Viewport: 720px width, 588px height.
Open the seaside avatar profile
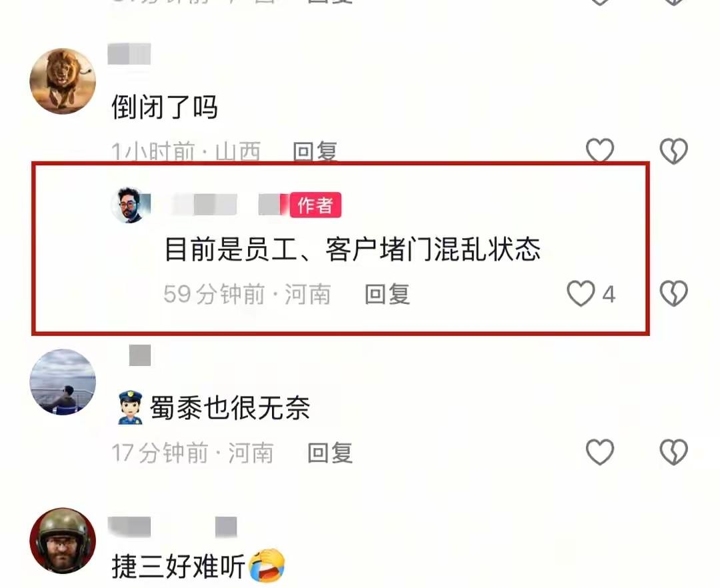click(x=63, y=382)
